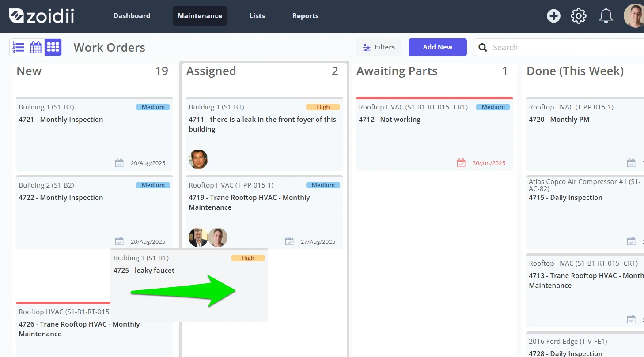The image size is (644, 357).
Task: Click Medium priority badge on card 4721
Action: point(153,107)
